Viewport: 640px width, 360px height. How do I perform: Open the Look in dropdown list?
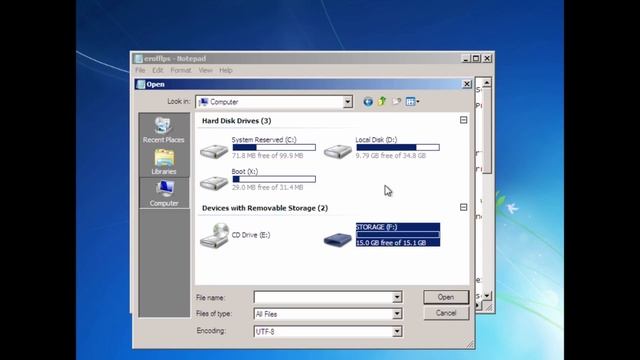click(x=347, y=102)
